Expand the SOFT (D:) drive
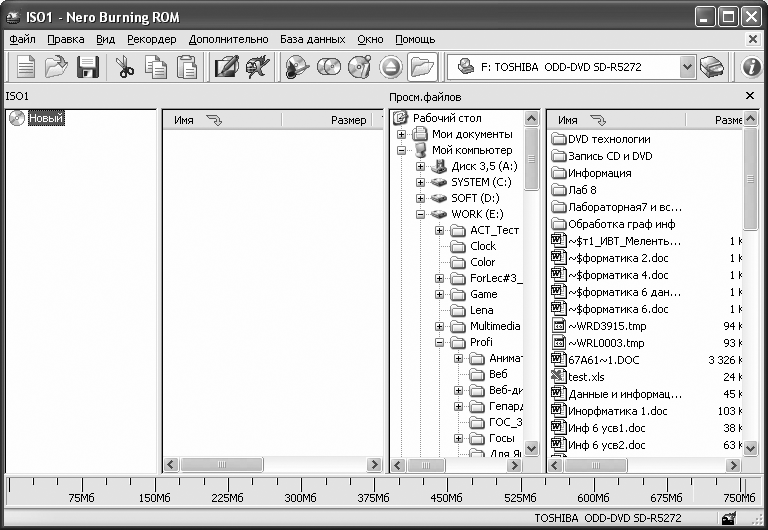The image size is (768, 530). [x=420, y=198]
